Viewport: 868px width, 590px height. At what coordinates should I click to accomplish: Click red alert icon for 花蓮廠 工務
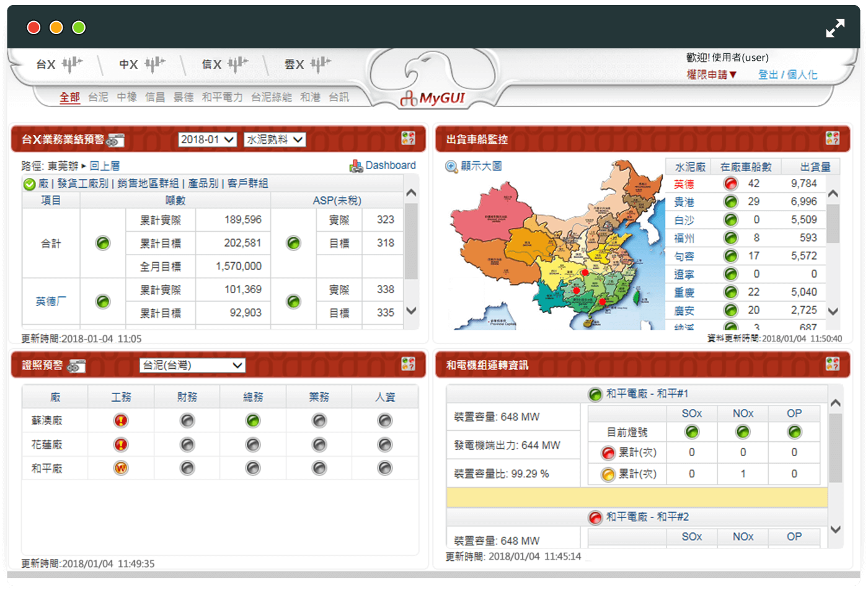tap(121, 444)
